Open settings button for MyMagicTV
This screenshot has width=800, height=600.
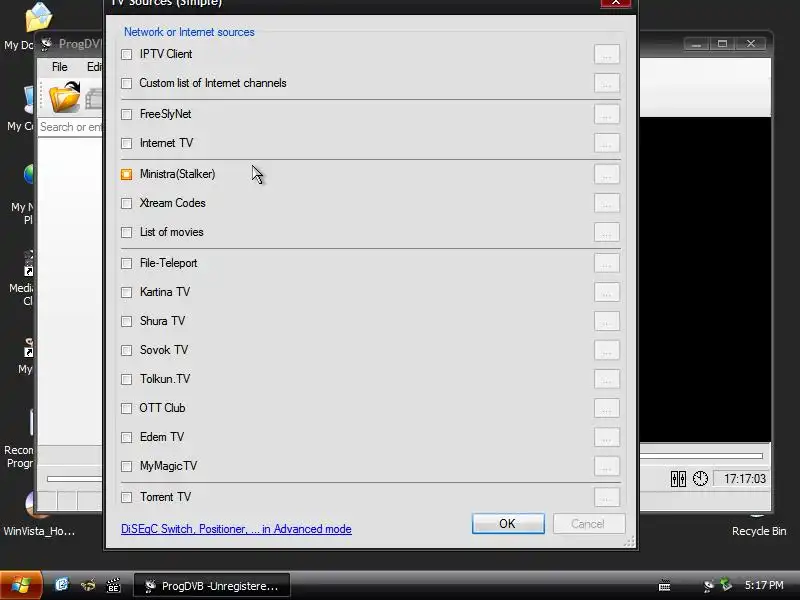tap(607, 466)
